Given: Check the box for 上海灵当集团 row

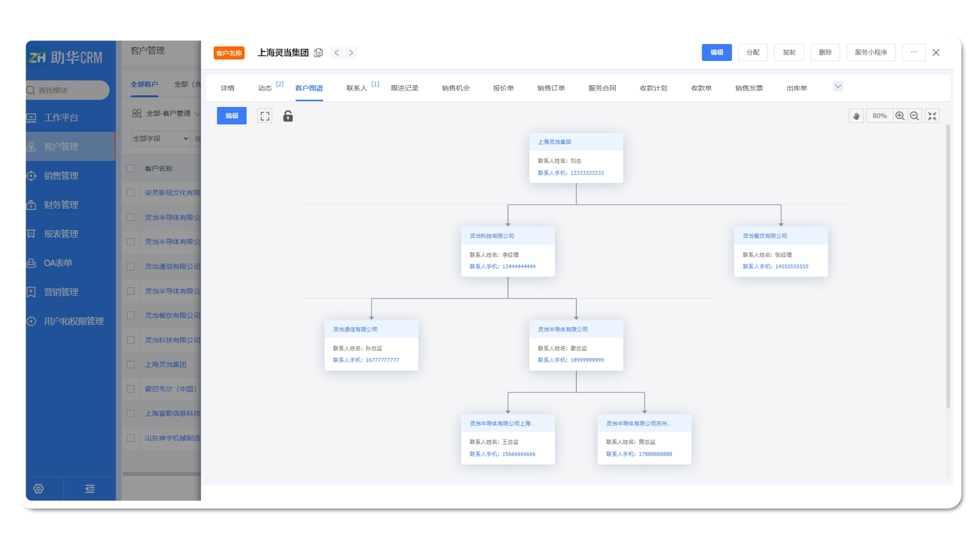Looking at the screenshot, I should click(131, 365).
